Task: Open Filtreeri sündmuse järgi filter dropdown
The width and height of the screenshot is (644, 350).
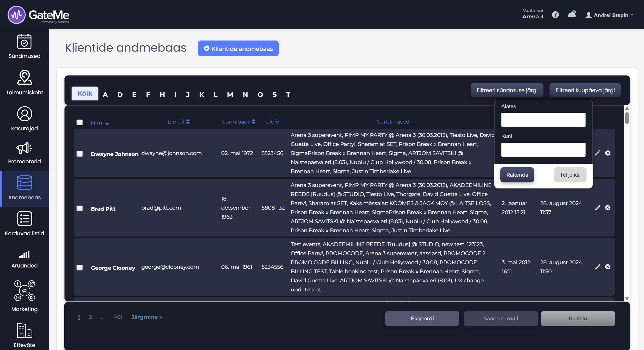Action: pos(507,90)
